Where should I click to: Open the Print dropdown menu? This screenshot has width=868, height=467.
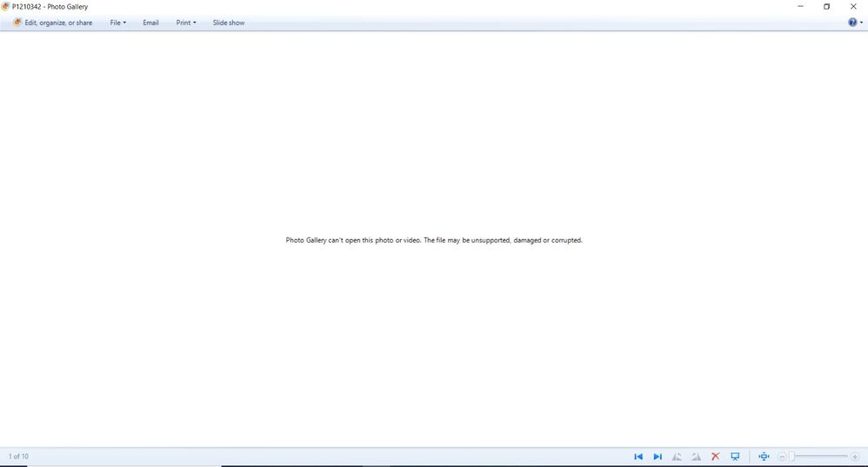click(186, 23)
